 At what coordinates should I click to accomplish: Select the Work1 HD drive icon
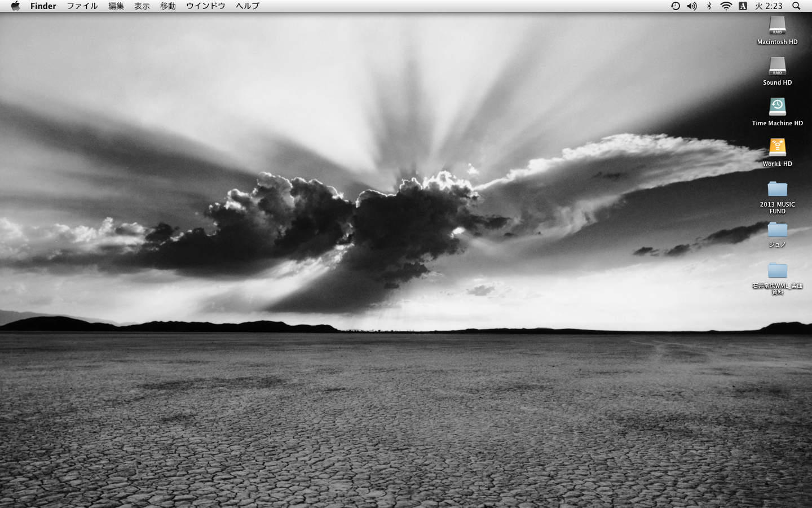pyautogui.click(x=778, y=147)
